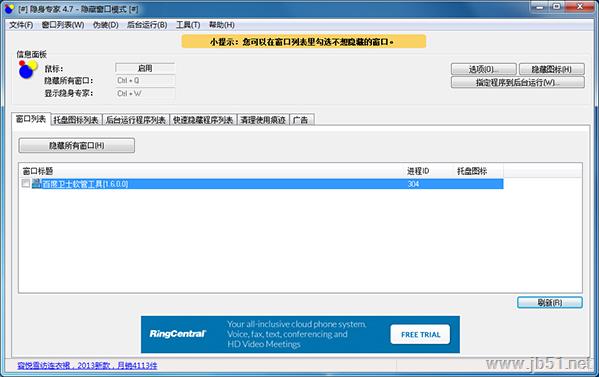Click the 百度卫士软管工具 row icon
This screenshot has width=599, height=377.
(x=36, y=183)
